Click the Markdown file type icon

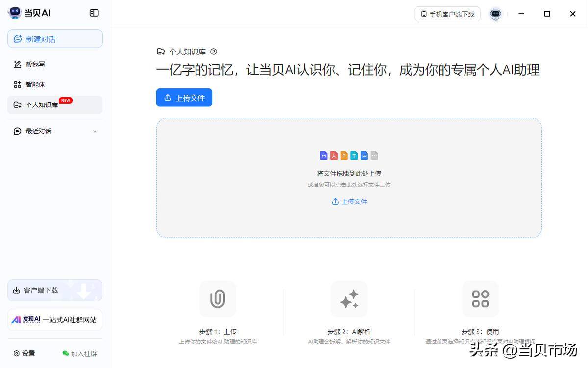coord(323,156)
